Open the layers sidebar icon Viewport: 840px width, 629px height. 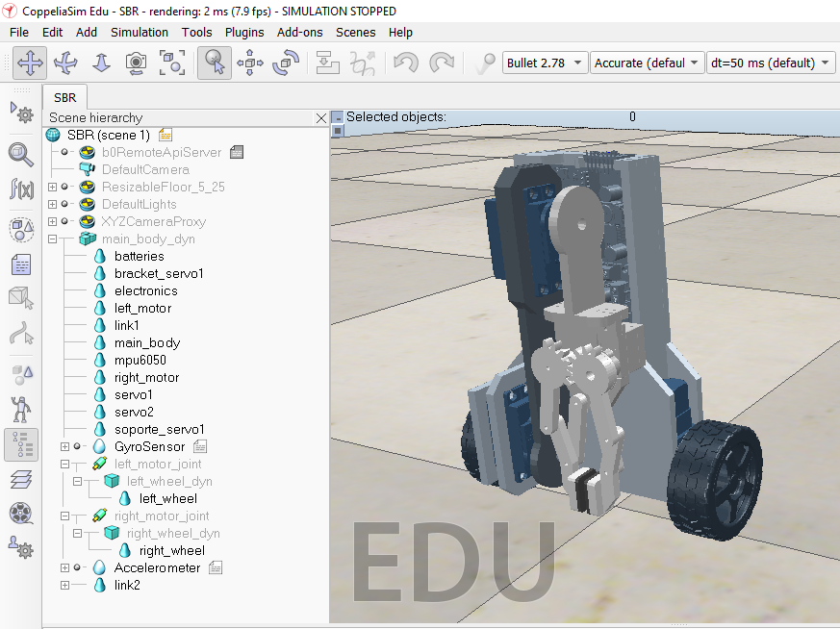[21, 480]
